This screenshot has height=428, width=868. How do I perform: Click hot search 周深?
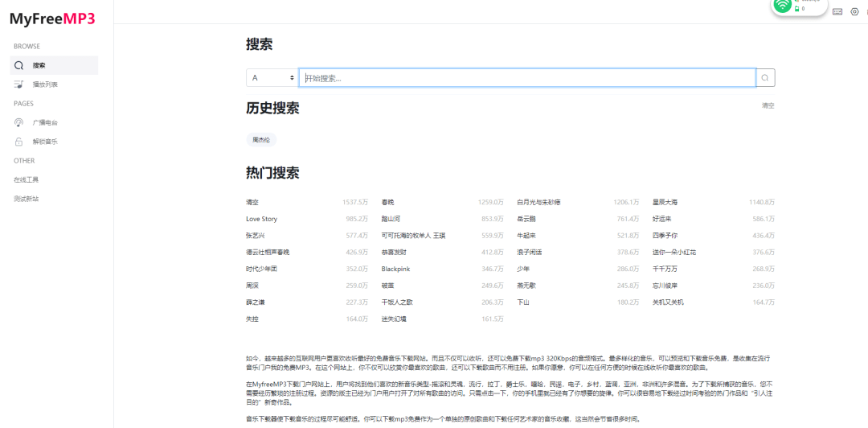click(252, 286)
